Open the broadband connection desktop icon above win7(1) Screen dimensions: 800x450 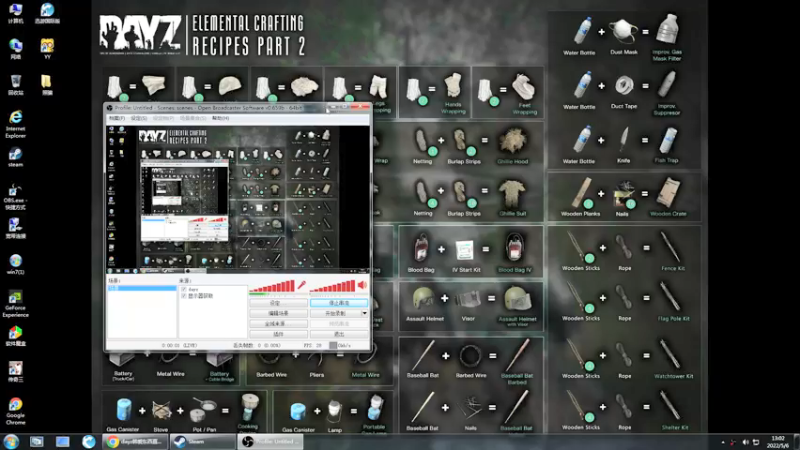coord(15,228)
